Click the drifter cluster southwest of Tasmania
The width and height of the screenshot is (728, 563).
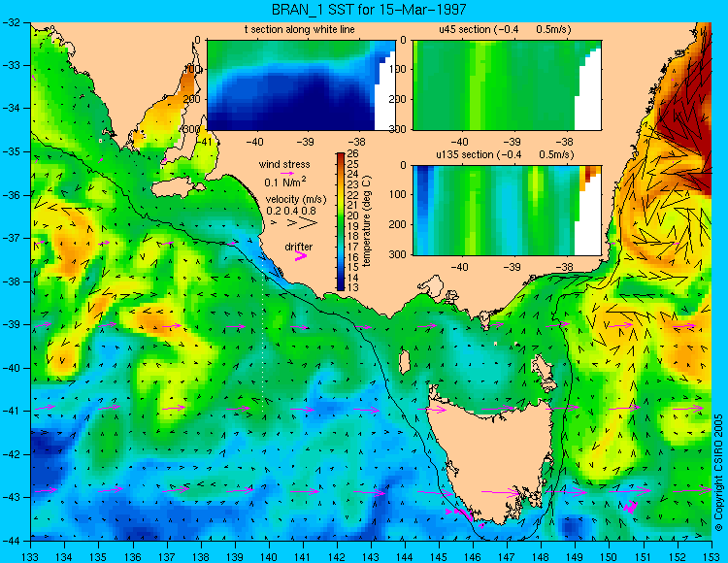click(x=460, y=513)
